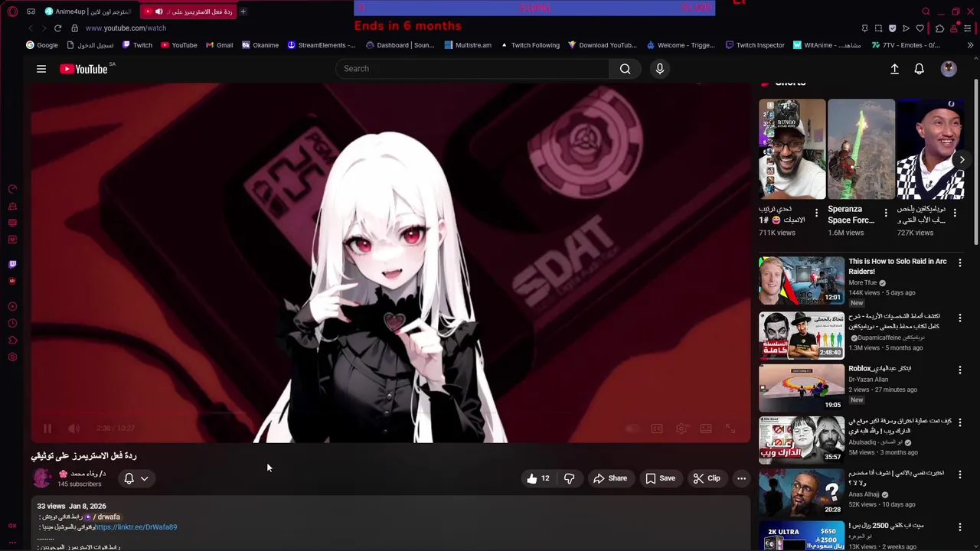The image size is (980, 551).
Task: Open a new browser tab with plus
Action: [x=243, y=11]
